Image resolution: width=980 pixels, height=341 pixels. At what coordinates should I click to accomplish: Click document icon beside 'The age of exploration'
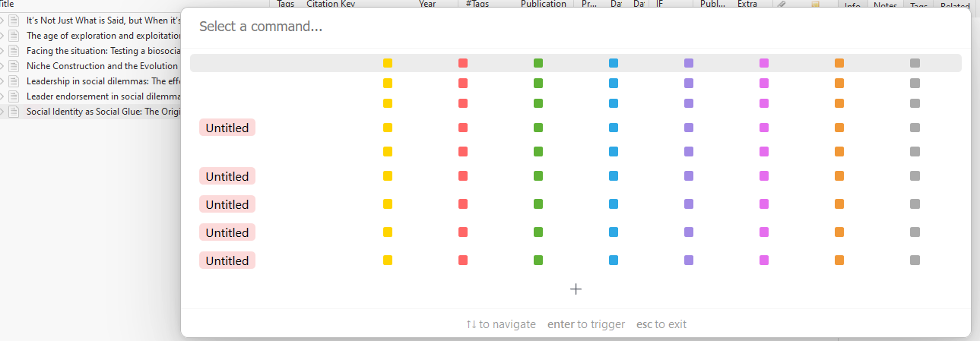click(14, 36)
